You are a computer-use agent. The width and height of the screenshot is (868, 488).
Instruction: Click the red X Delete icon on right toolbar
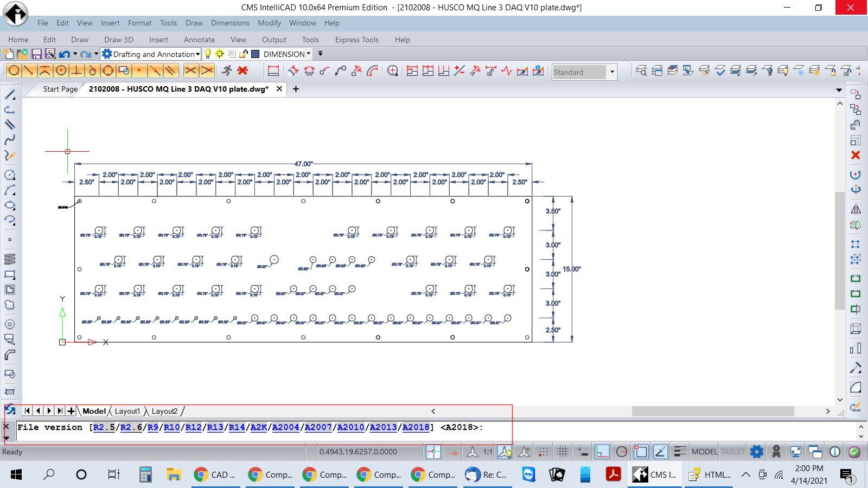click(856, 156)
